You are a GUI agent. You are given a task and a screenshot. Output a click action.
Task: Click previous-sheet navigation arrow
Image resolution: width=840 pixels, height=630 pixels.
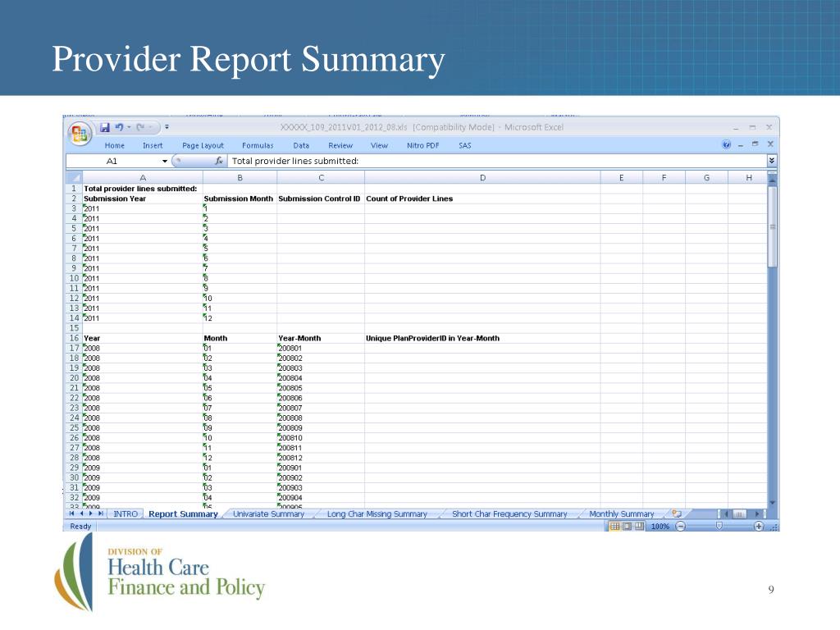[x=81, y=514]
